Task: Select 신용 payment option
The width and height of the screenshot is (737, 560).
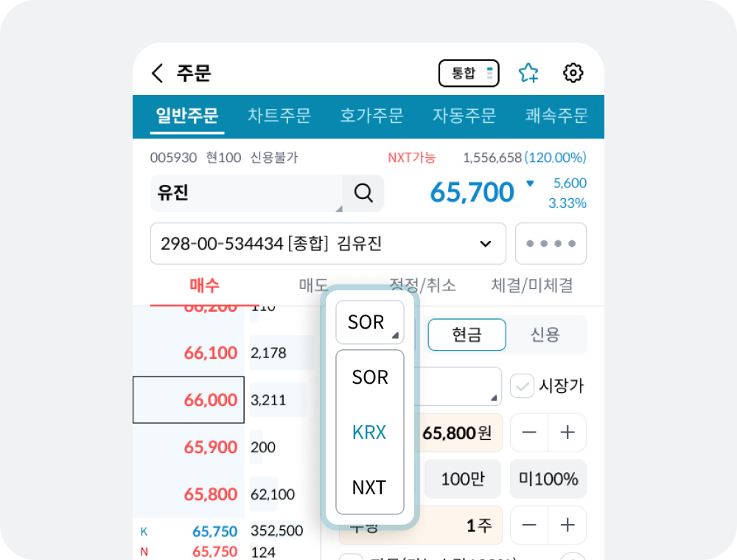Action: pos(545,335)
